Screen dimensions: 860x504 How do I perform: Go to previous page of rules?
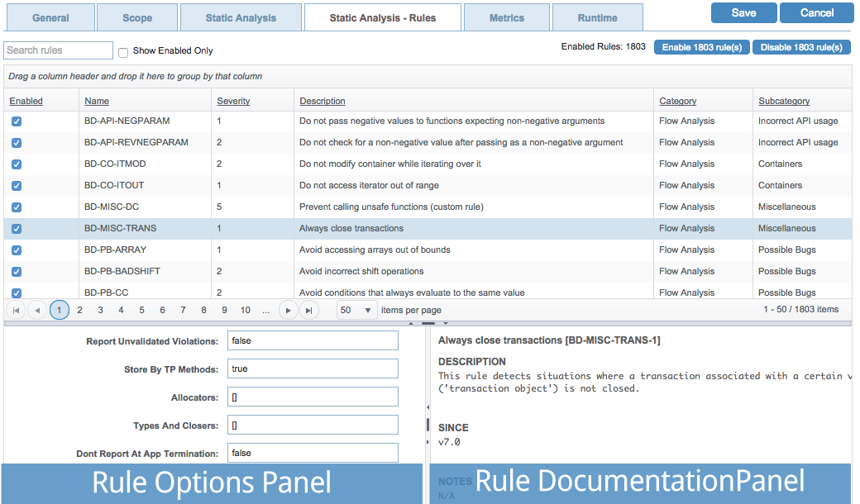(x=36, y=310)
